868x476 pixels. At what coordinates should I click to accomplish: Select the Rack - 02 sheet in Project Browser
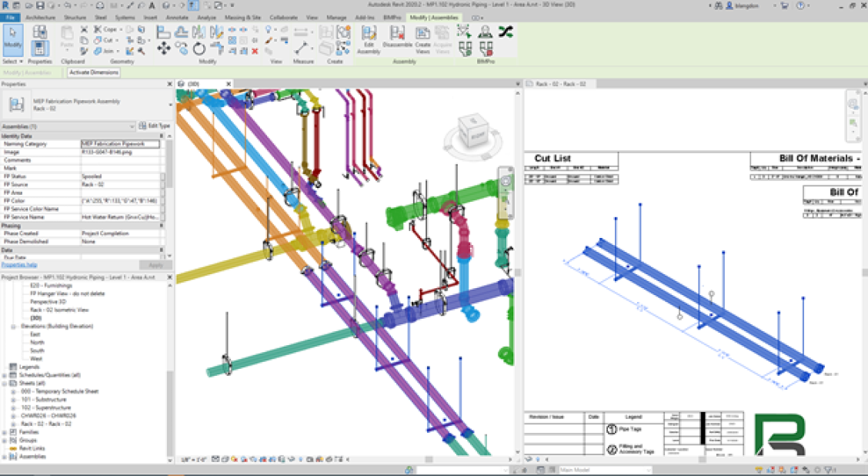pyautogui.click(x=48, y=424)
